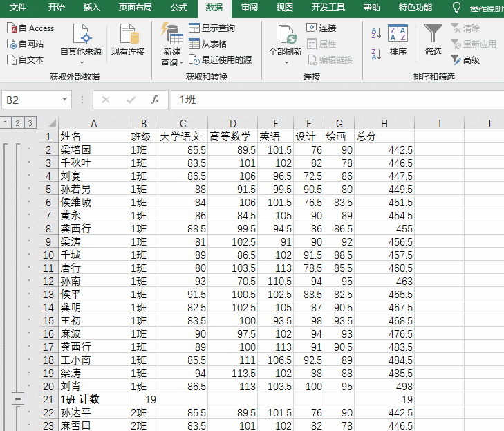Switch to the 页面布局 tab
504x431 pixels.
pos(136,8)
